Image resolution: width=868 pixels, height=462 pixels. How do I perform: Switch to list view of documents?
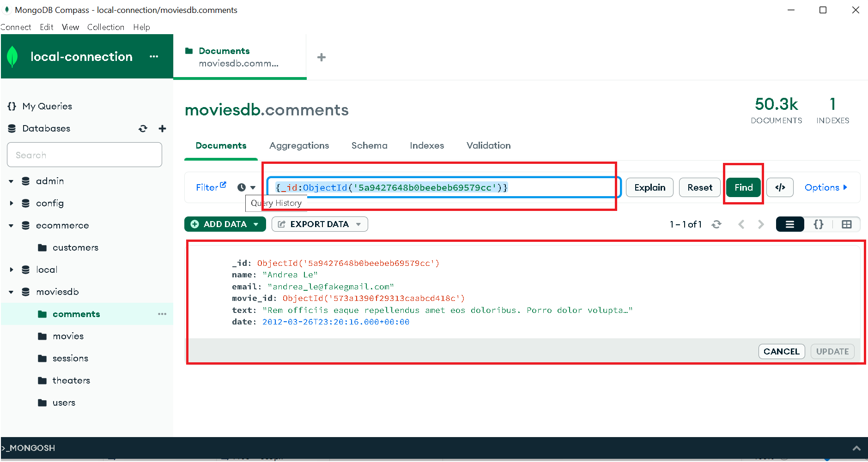click(790, 224)
